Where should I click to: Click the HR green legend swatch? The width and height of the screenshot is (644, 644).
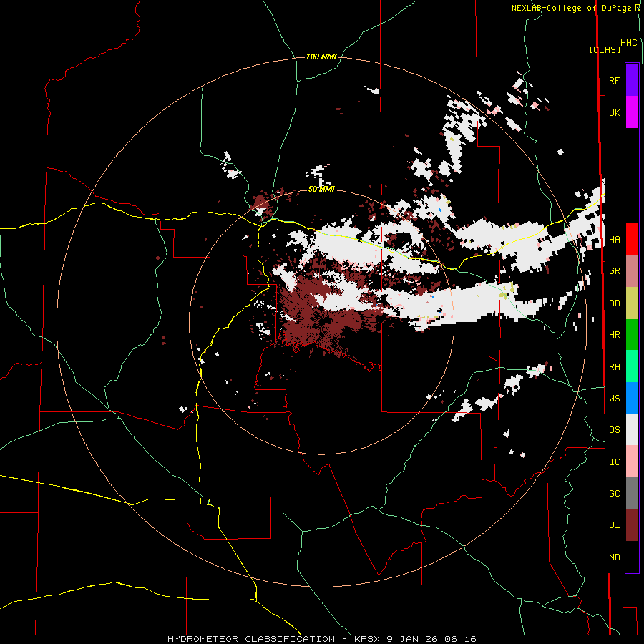(632, 335)
